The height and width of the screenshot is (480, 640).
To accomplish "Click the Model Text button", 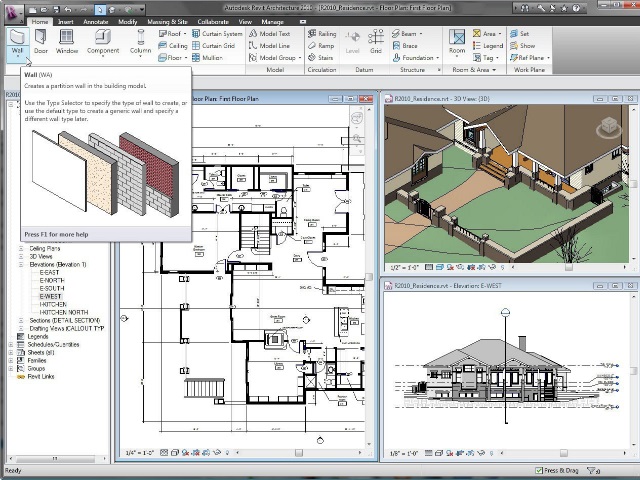I will 270,33.
